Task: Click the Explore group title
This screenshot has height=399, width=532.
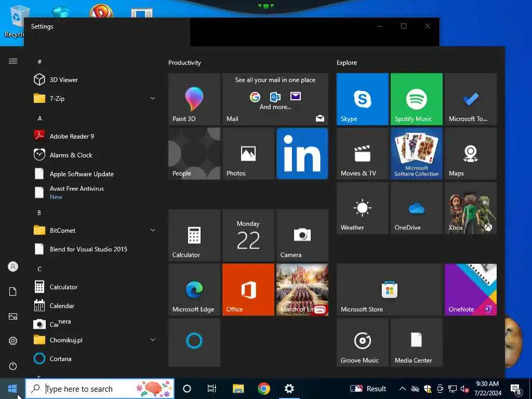Action: (347, 63)
